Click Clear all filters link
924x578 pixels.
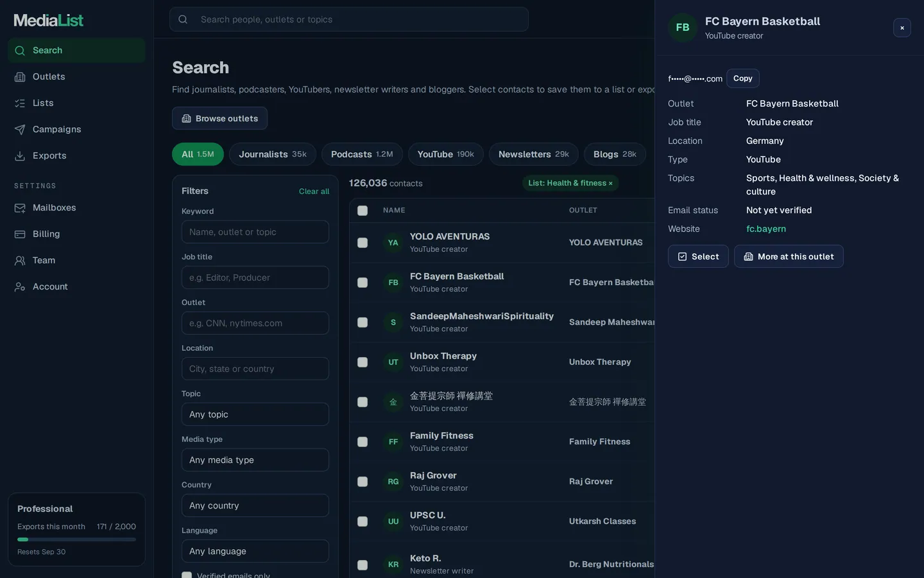(x=314, y=191)
